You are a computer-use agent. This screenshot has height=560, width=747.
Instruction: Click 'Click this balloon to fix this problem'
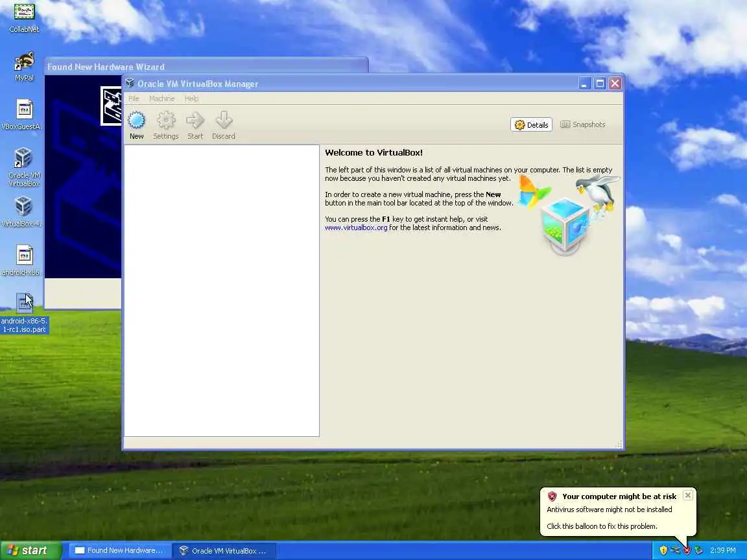pyautogui.click(x=602, y=526)
